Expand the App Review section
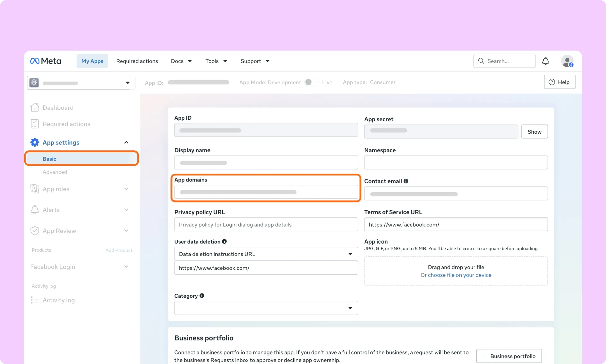606x364 pixels. click(126, 231)
